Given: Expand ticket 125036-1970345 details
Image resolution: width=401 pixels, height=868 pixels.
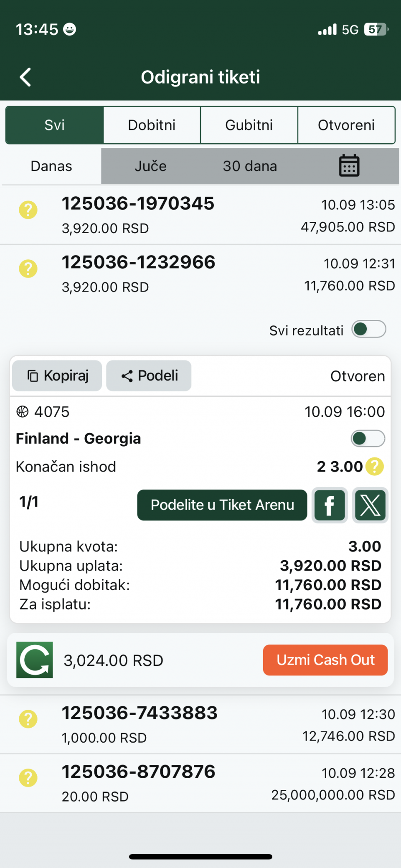Looking at the screenshot, I should (x=200, y=215).
